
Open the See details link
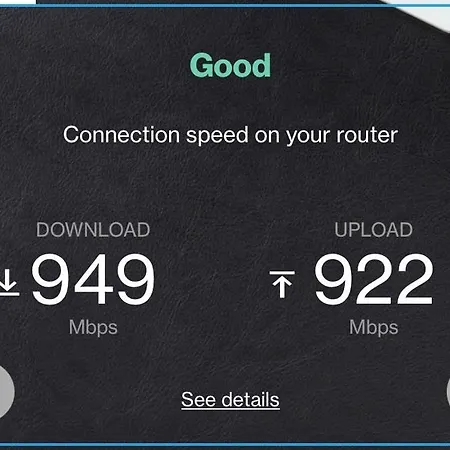point(230,400)
